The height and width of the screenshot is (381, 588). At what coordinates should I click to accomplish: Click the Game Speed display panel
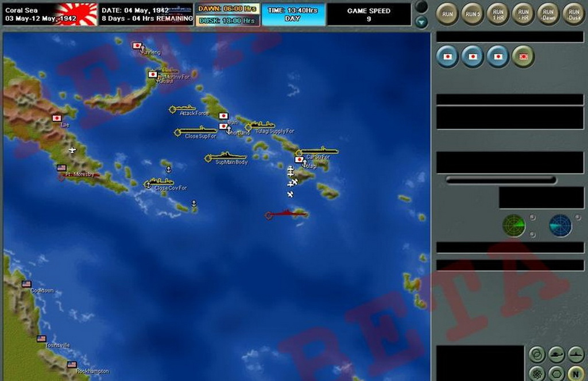(369, 14)
